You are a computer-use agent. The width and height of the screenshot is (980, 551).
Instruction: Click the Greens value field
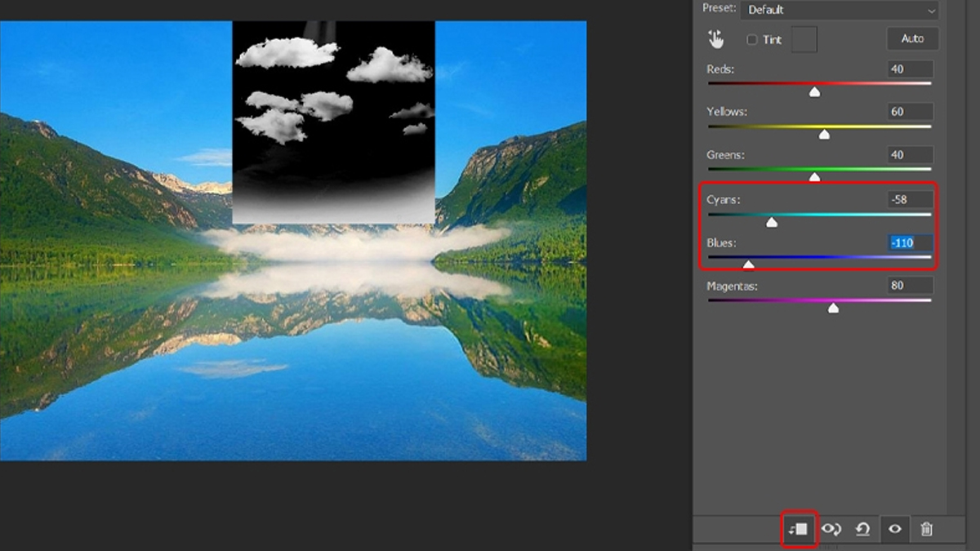(910, 155)
